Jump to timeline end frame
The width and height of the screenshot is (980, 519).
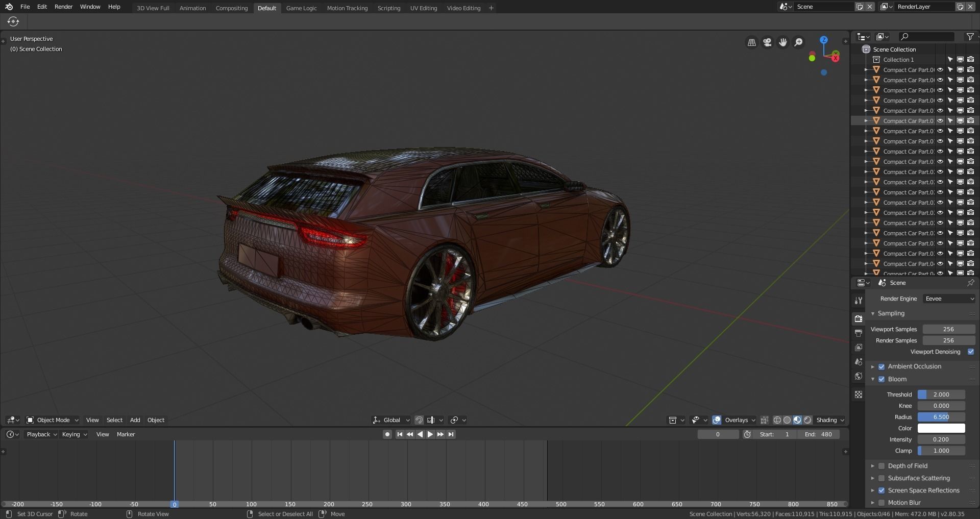pos(451,434)
